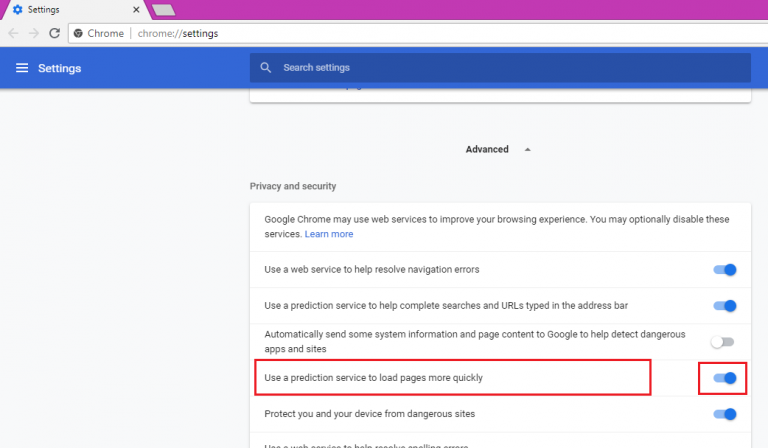Toggle prediction service for address bar searches

724,306
